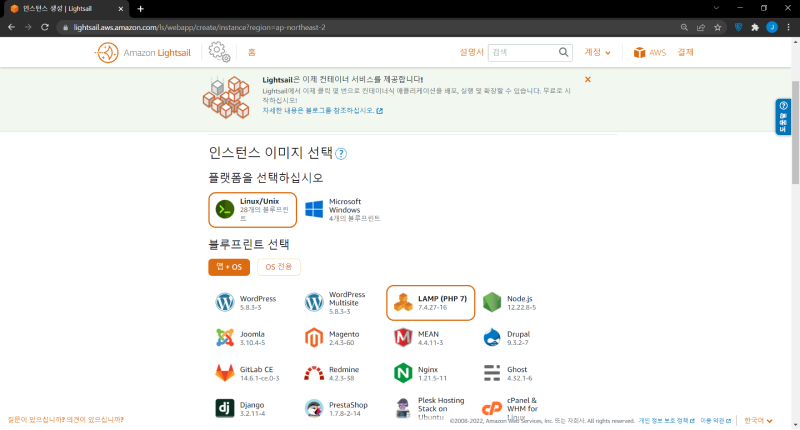Pick the cPanel & WHM blueprint
This screenshot has height=430, width=800.
pyautogui.click(x=510, y=408)
